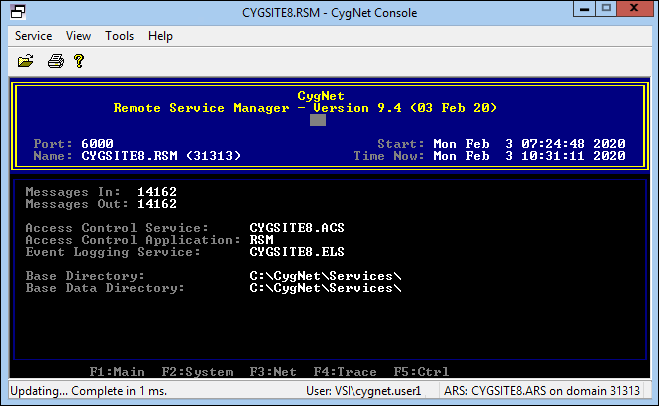The height and width of the screenshot is (406, 659).
Task: Click the CygNet title text in the banner
Action: point(321,96)
